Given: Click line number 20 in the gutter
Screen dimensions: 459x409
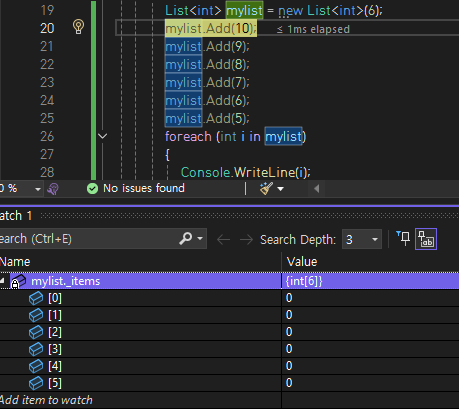Looking at the screenshot, I should (47, 28).
